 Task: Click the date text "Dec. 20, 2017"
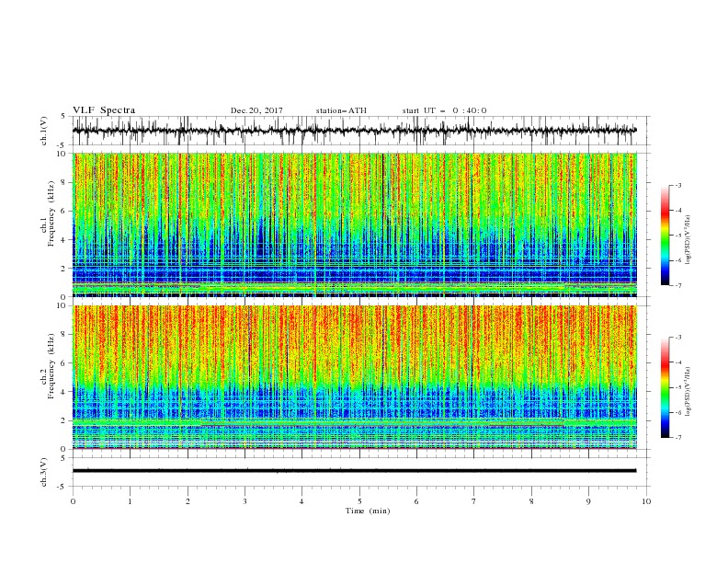tap(256, 110)
